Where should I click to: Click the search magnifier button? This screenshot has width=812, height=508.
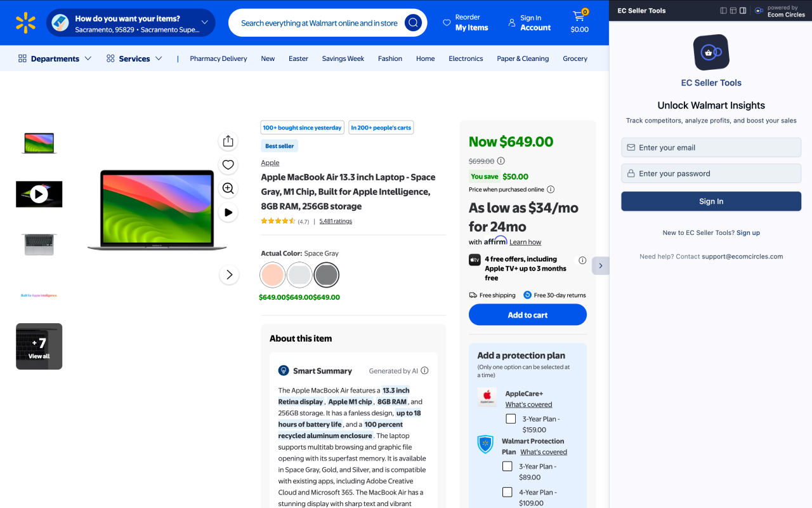tap(413, 23)
